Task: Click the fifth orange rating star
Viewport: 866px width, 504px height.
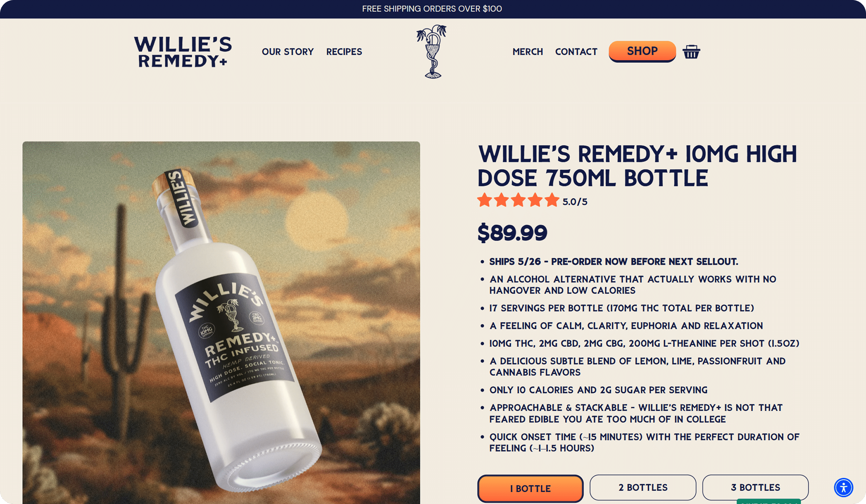Action: (x=552, y=200)
